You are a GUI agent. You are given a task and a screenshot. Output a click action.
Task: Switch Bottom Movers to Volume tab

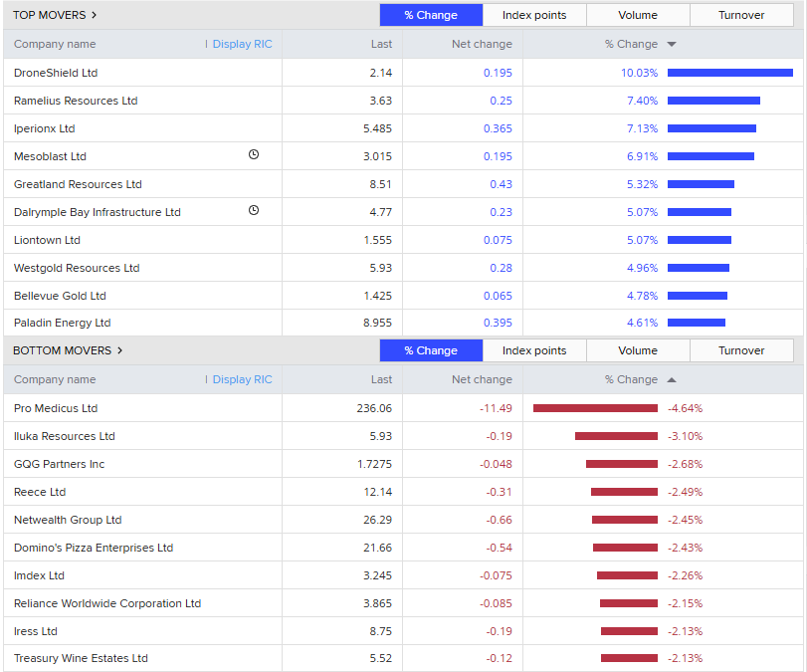pyautogui.click(x=638, y=350)
